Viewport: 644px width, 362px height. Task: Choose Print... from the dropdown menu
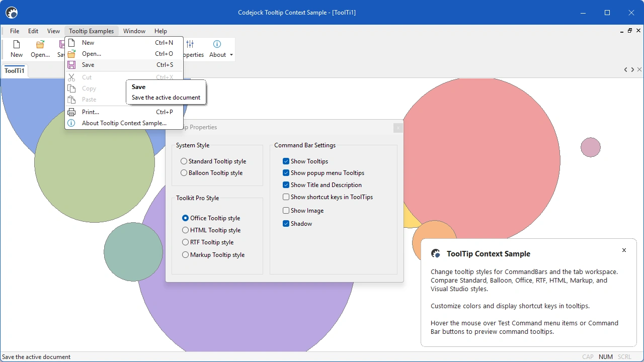[x=124, y=112]
